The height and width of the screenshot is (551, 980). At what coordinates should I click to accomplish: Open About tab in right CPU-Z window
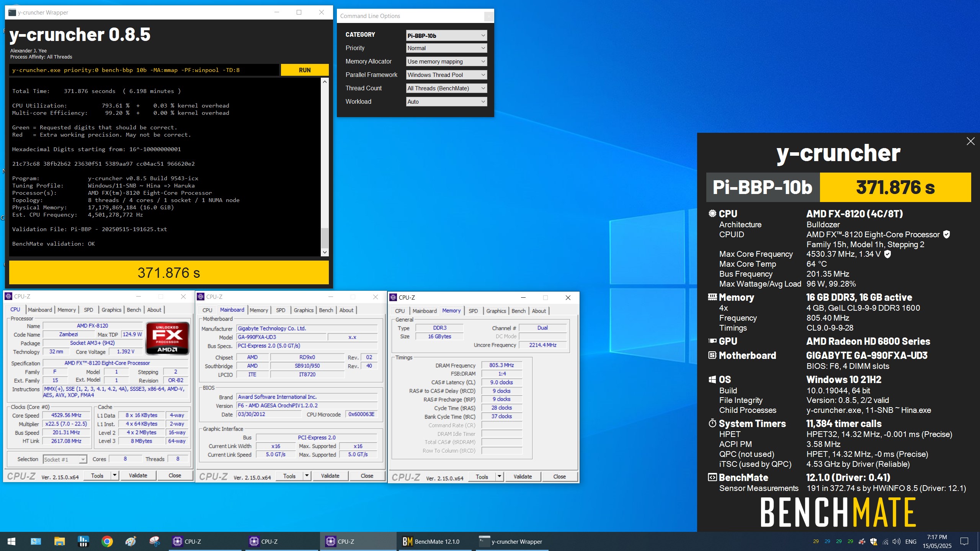click(539, 311)
